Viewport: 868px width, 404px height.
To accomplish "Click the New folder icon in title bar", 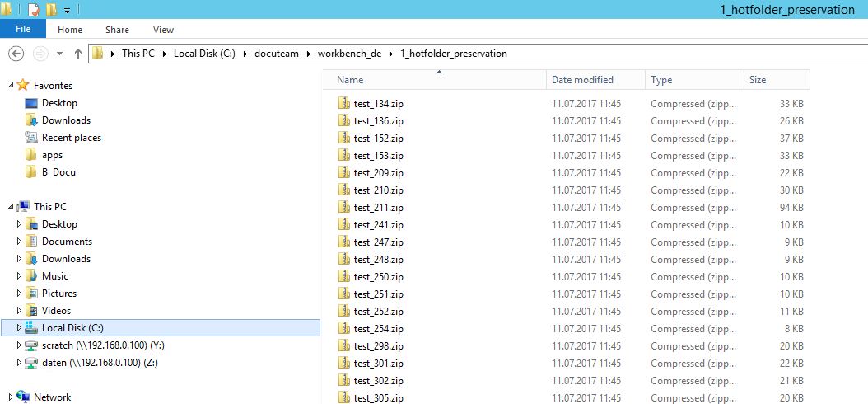I will coord(51,10).
